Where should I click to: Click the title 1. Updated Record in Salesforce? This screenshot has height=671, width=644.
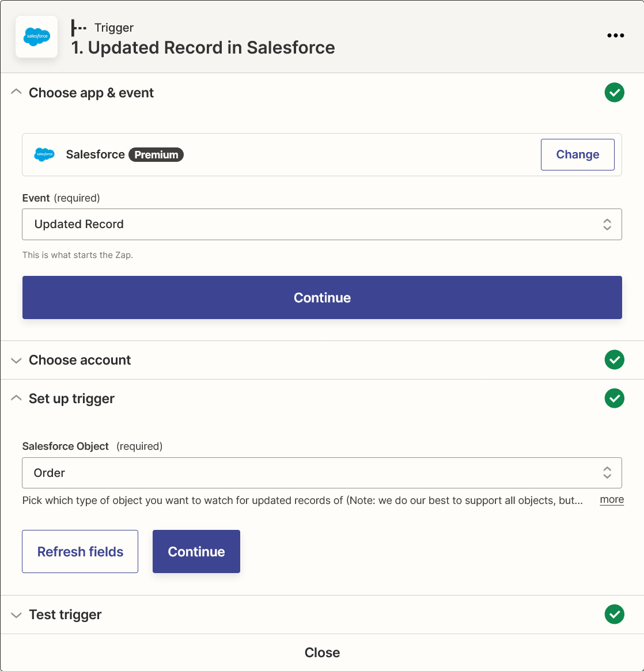tap(203, 47)
